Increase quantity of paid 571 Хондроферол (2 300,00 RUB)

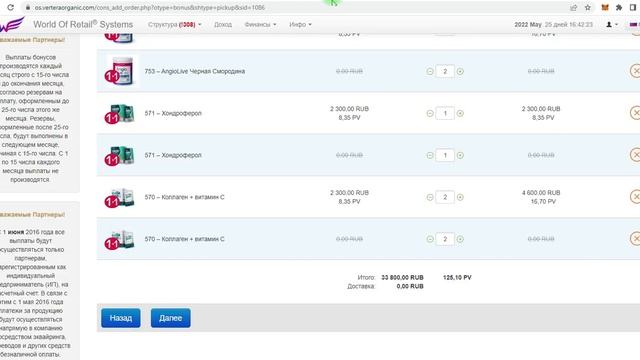coord(460,113)
